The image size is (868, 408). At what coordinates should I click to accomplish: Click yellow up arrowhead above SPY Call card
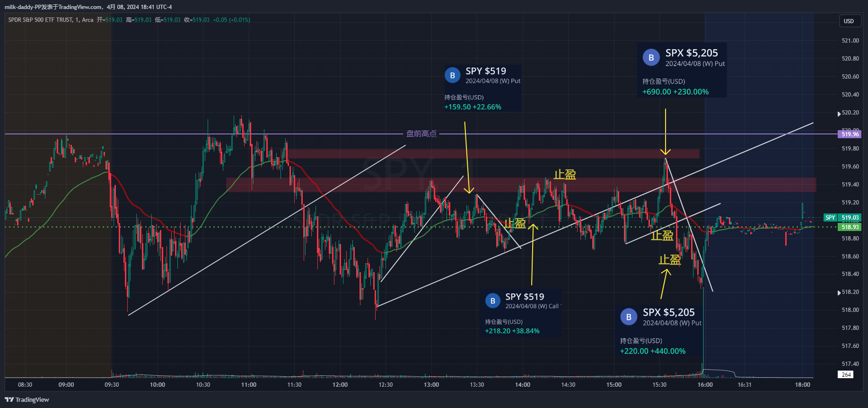pos(533,227)
